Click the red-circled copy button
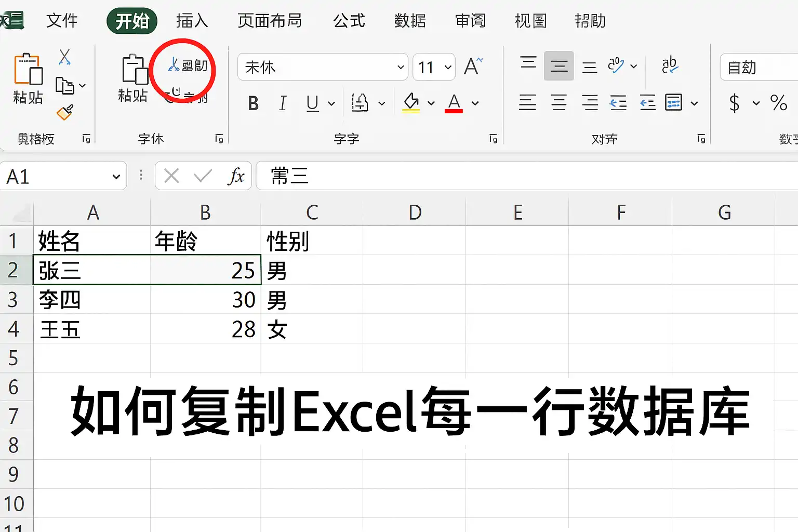 (x=188, y=65)
